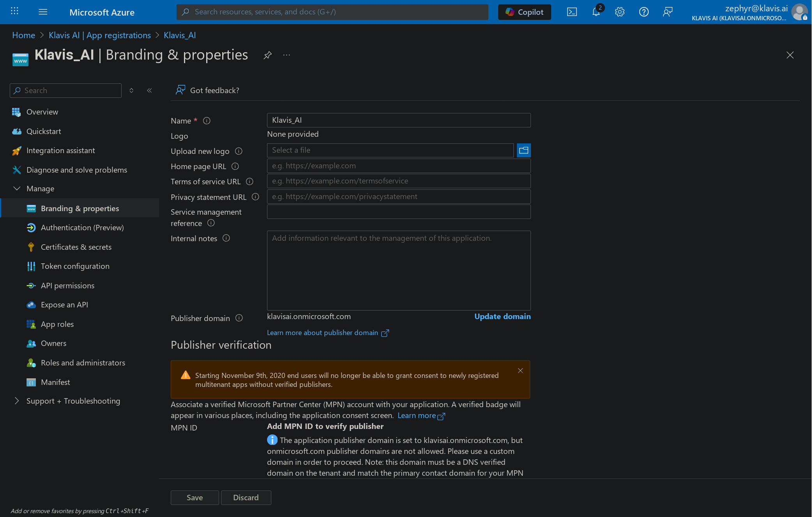Click the browse file folder icon
The width and height of the screenshot is (812, 517).
pyautogui.click(x=524, y=150)
